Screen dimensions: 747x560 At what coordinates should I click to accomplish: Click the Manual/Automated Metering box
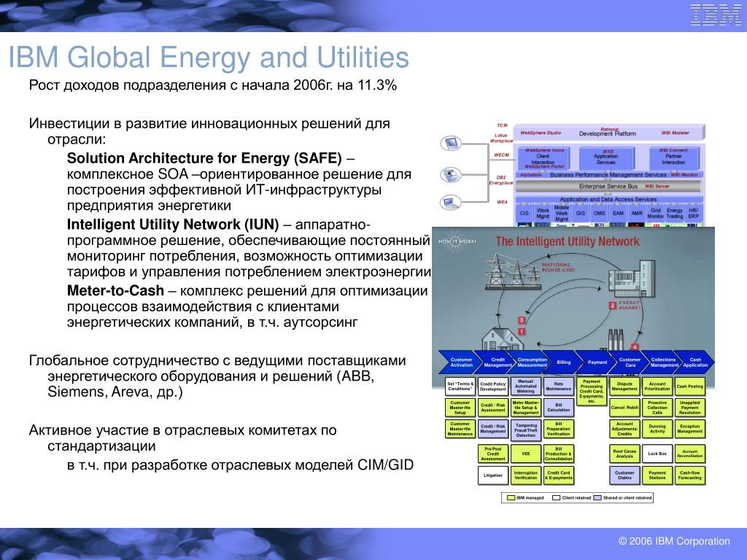(525, 386)
